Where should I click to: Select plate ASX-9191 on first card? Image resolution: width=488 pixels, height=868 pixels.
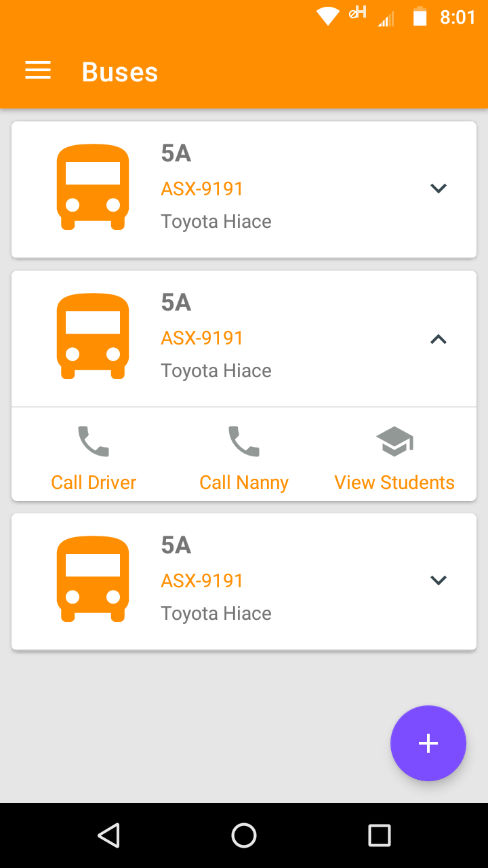(x=202, y=189)
